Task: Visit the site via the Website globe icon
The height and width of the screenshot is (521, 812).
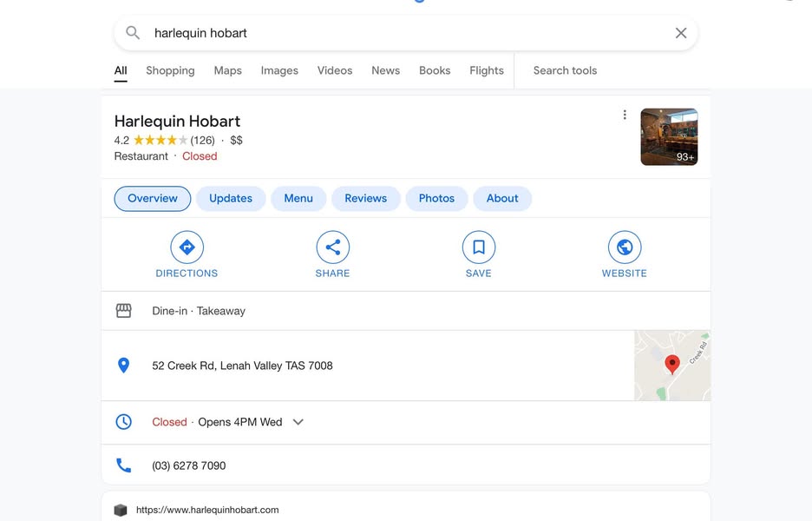Action: click(625, 247)
